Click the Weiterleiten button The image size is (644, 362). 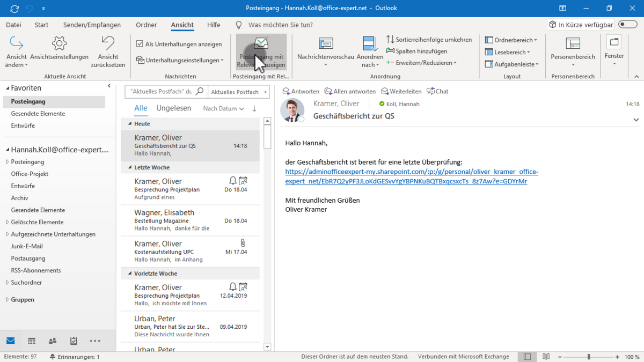click(x=401, y=92)
